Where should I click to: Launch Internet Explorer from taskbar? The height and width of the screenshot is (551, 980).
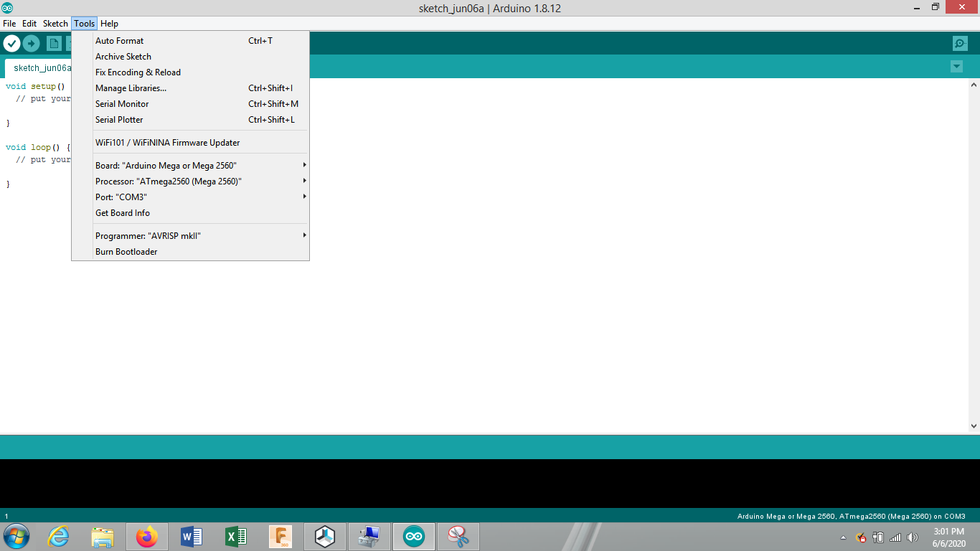58,537
